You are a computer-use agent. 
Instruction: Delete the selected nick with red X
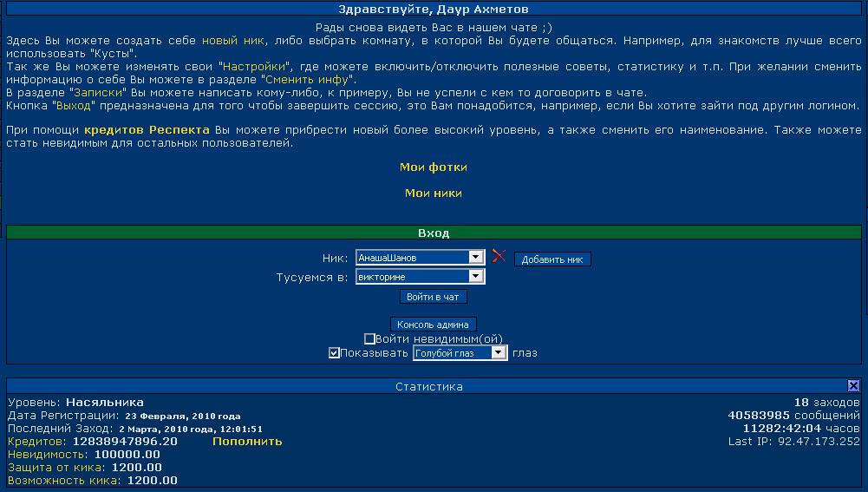[499, 256]
